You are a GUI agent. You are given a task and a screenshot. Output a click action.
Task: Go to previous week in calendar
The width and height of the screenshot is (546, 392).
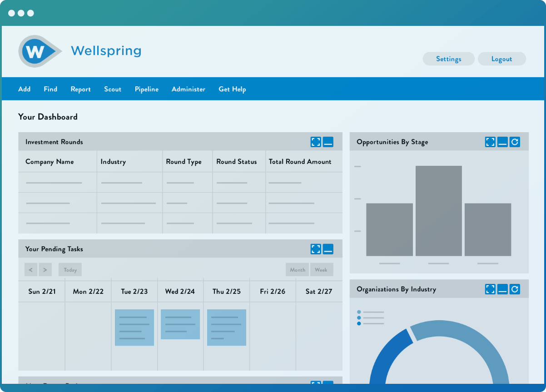click(31, 269)
